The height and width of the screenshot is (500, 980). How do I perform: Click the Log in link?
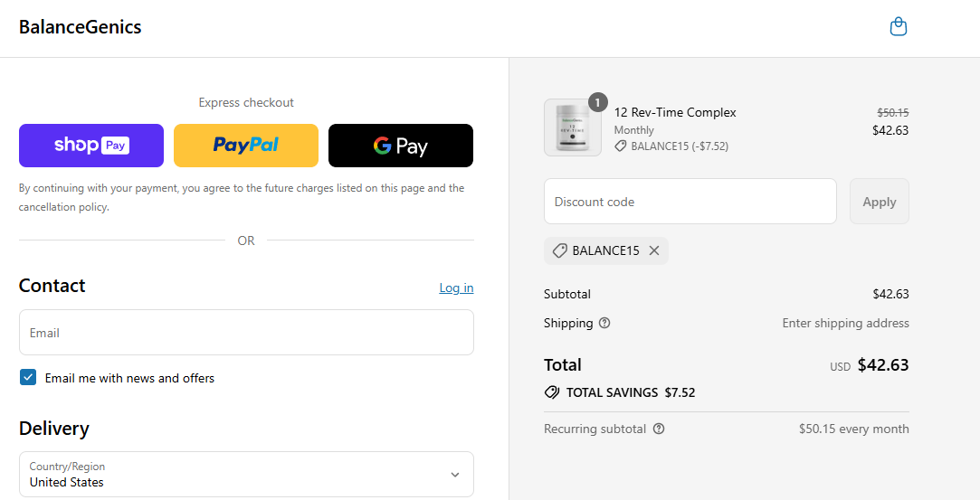[456, 288]
